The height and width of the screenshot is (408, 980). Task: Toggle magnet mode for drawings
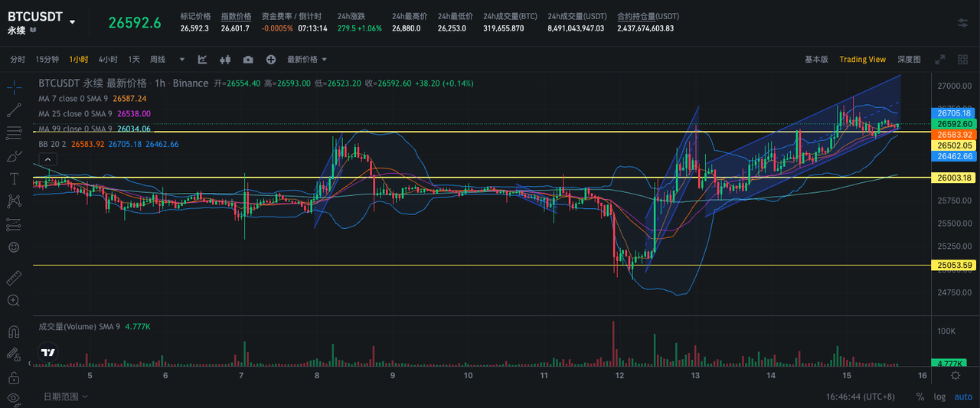14,331
